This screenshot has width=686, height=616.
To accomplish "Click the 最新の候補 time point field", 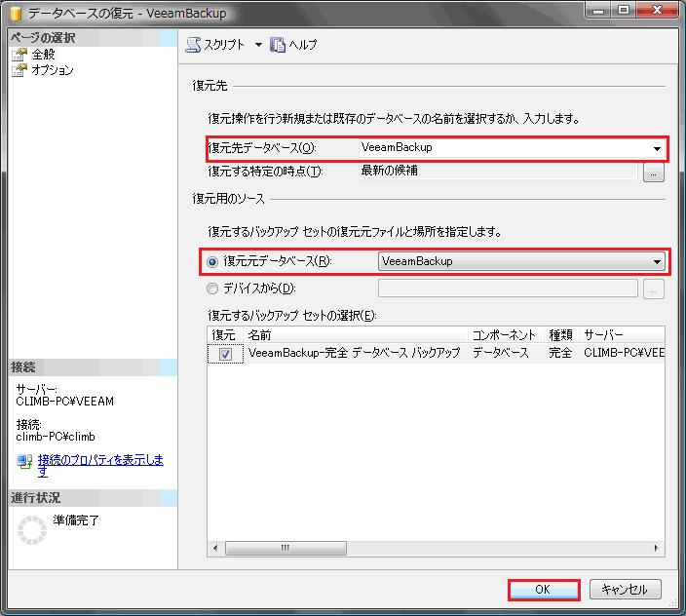I will click(498, 171).
